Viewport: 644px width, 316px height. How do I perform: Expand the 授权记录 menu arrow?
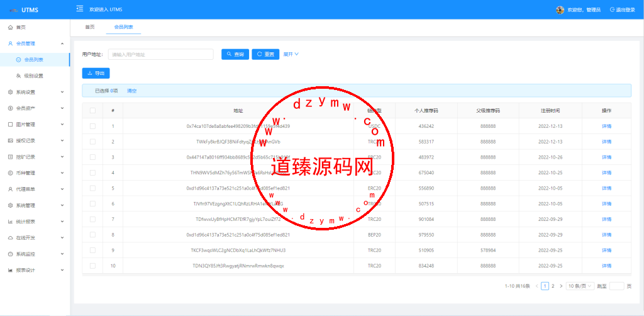62,141
